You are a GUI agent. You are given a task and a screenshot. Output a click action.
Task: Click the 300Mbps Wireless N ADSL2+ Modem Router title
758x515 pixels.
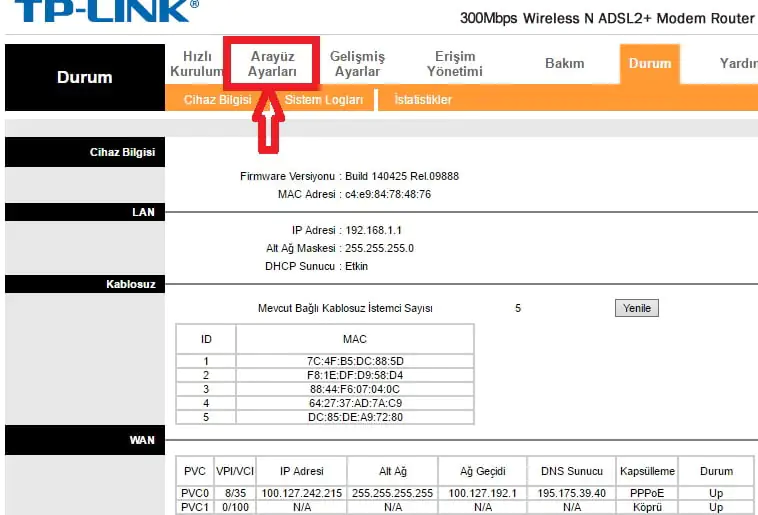point(607,18)
